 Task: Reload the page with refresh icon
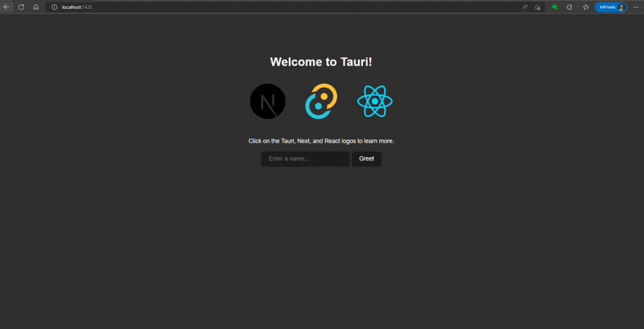pos(21,7)
